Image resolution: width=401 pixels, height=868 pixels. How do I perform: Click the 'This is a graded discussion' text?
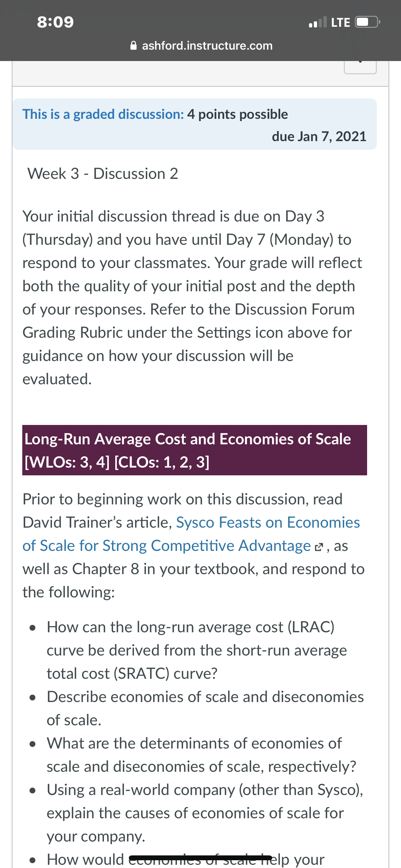103,114
